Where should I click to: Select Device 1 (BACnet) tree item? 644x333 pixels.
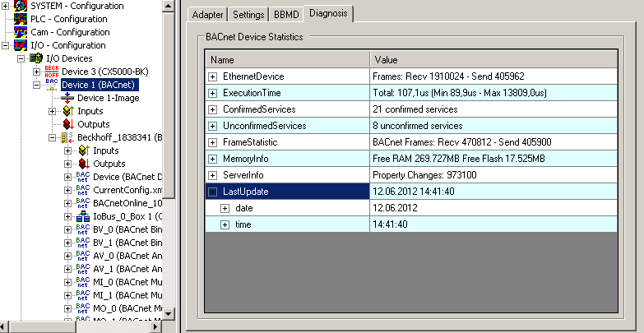click(100, 85)
